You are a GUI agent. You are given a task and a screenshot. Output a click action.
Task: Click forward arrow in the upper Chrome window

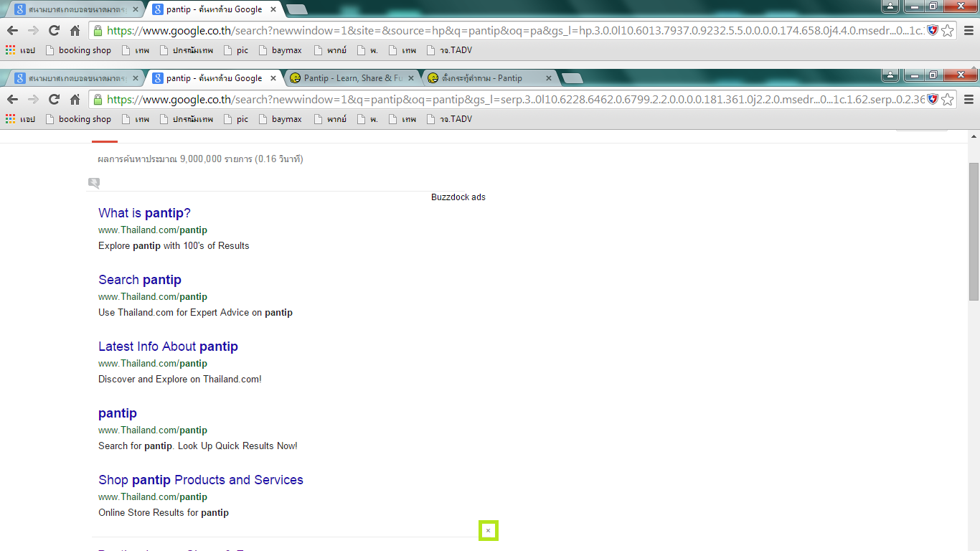[33, 31]
